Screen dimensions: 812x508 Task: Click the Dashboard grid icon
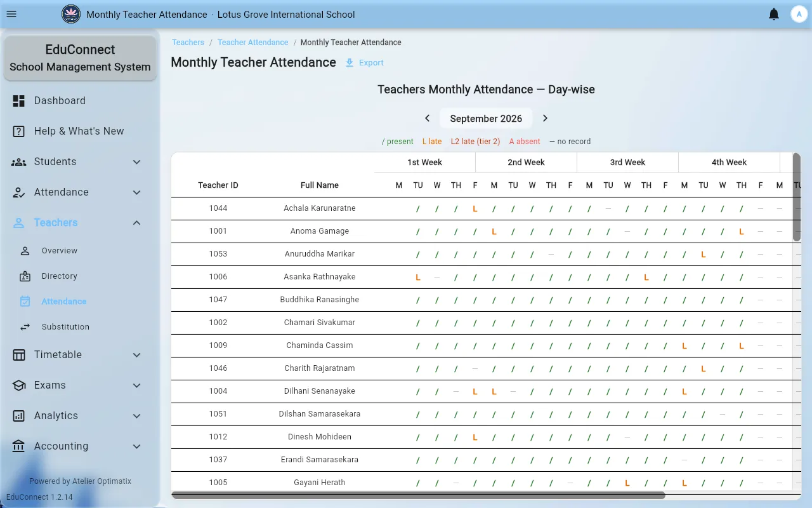pos(19,100)
